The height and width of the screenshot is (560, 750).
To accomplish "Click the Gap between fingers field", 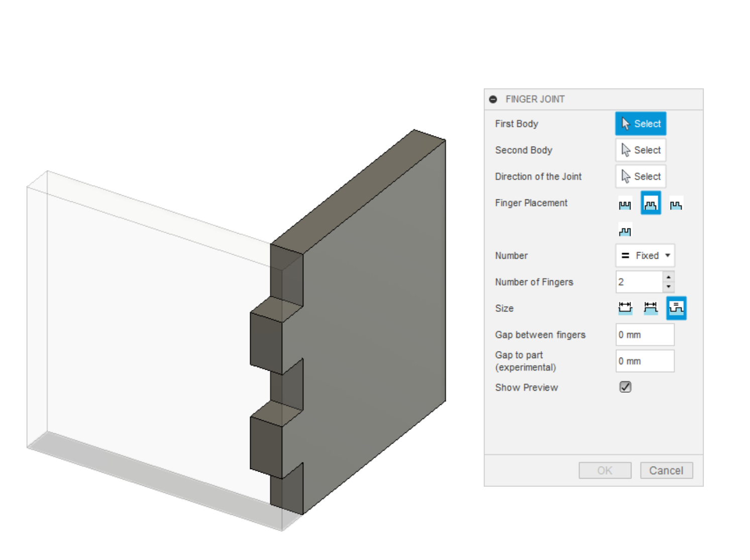I will pos(645,334).
